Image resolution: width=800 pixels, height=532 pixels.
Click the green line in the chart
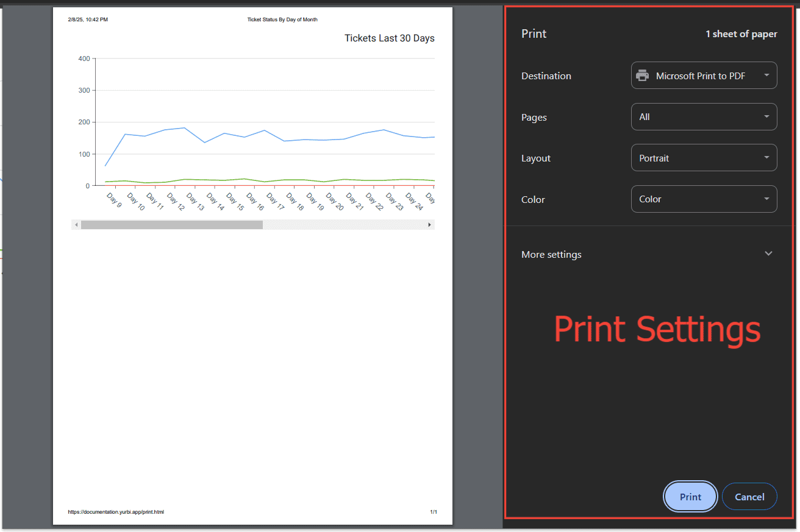tap(244, 179)
